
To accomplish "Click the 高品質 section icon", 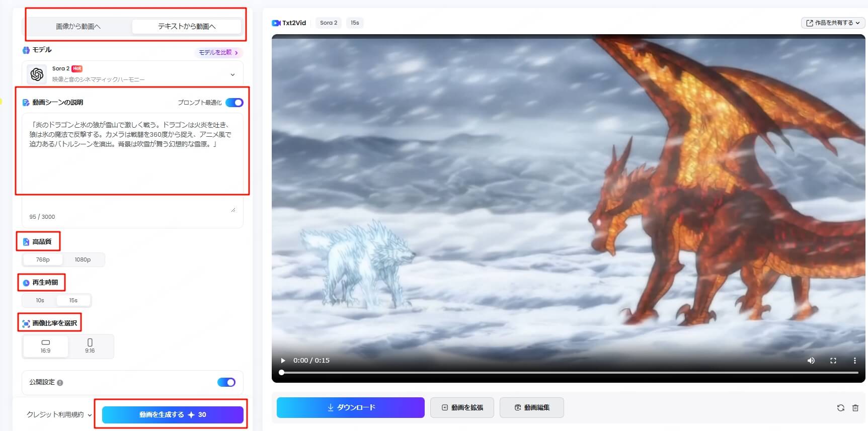I will point(26,242).
